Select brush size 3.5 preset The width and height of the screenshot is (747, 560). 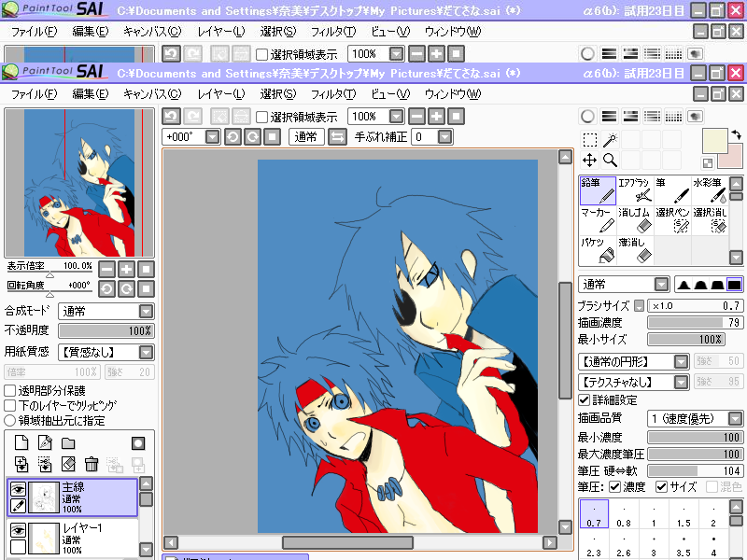click(x=684, y=544)
